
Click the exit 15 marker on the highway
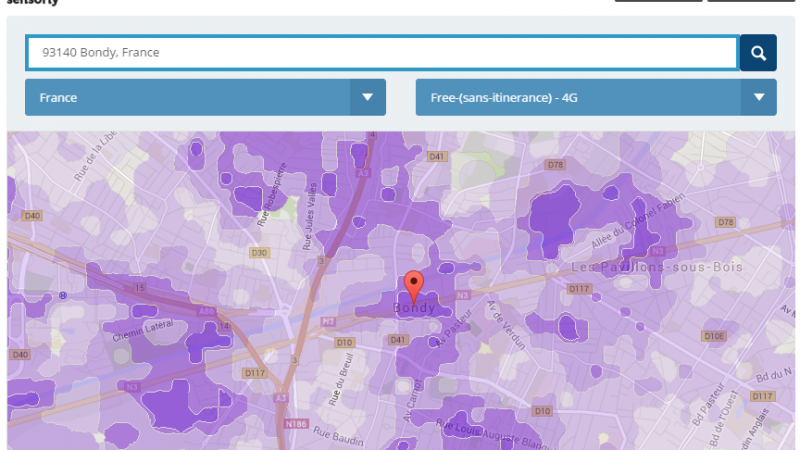click(x=140, y=288)
